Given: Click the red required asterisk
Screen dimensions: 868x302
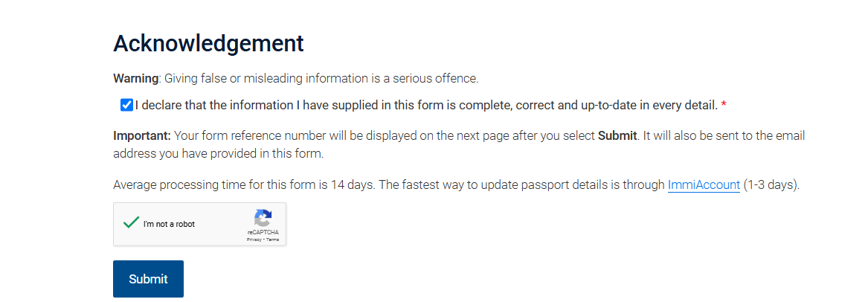Looking at the screenshot, I should point(724,105).
